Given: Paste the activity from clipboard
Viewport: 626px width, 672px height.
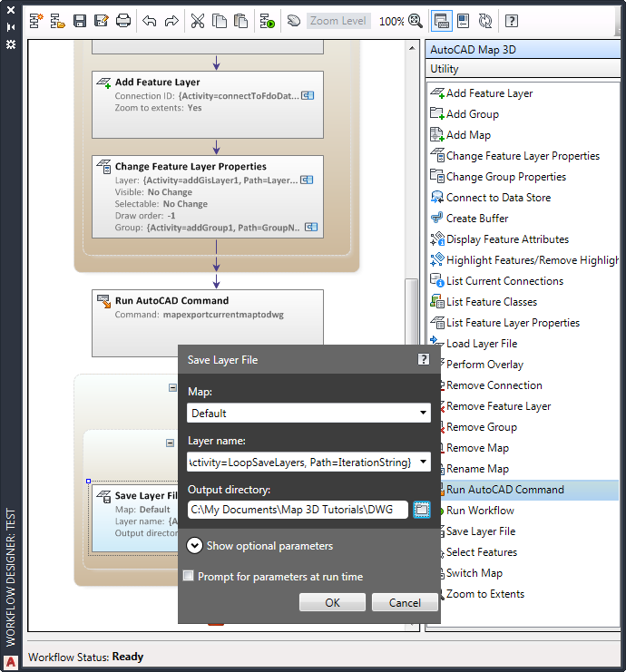Looking at the screenshot, I should [241, 21].
